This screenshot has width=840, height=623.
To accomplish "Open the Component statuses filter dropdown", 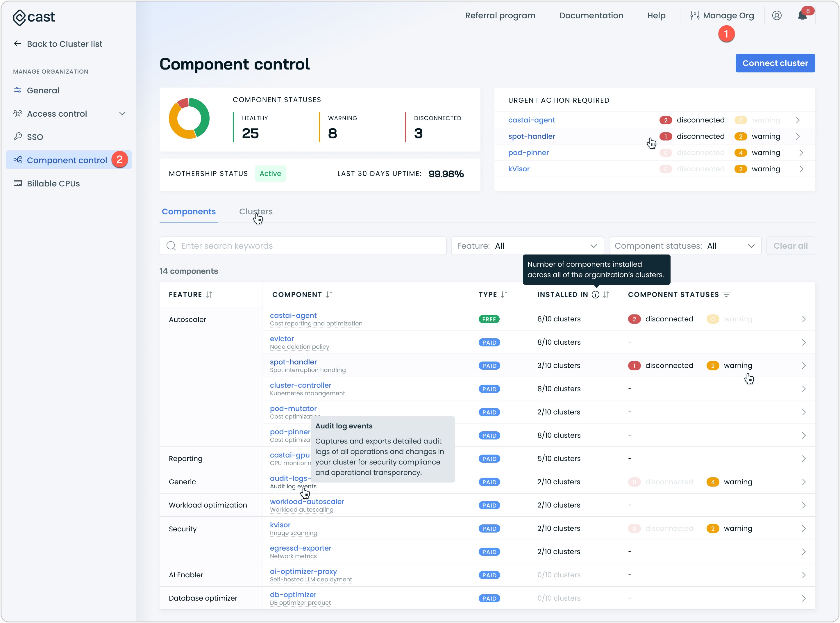I will point(684,246).
